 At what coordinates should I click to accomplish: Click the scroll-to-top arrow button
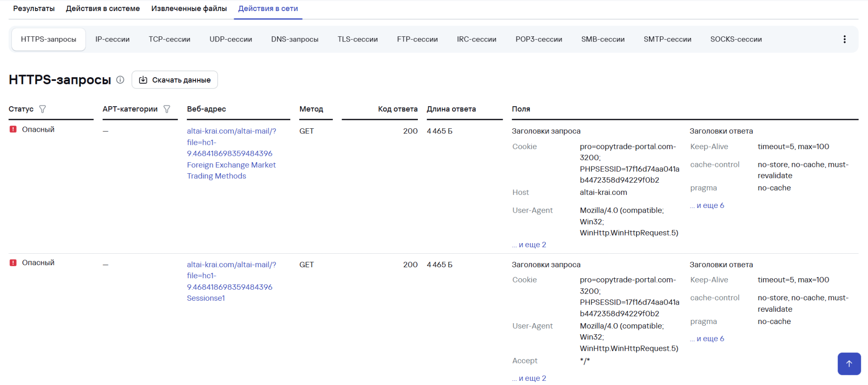coord(849,364)
